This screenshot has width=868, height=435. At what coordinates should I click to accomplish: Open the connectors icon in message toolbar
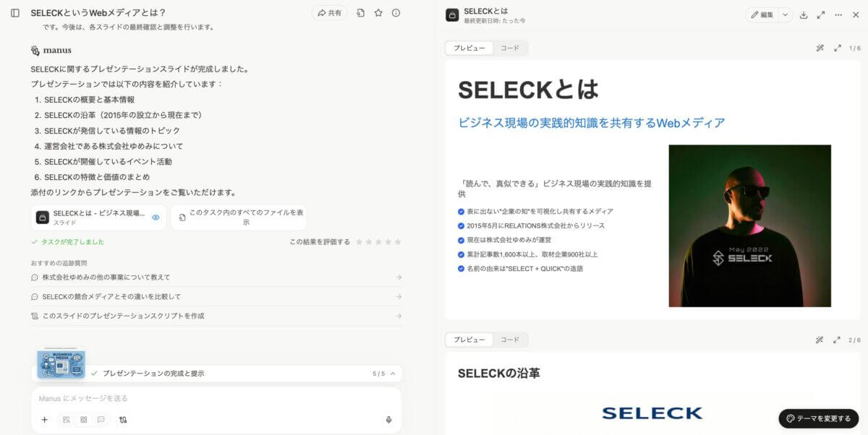point(123,420)
